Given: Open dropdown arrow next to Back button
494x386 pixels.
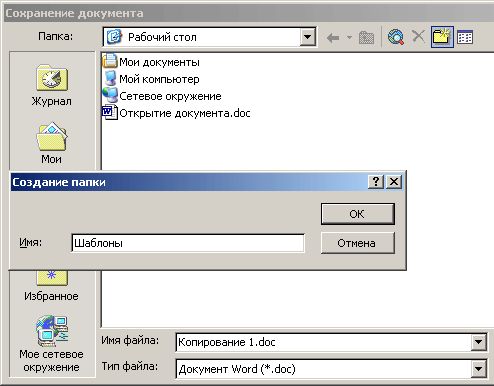Looking at the screenshot, I should point(349,37).
